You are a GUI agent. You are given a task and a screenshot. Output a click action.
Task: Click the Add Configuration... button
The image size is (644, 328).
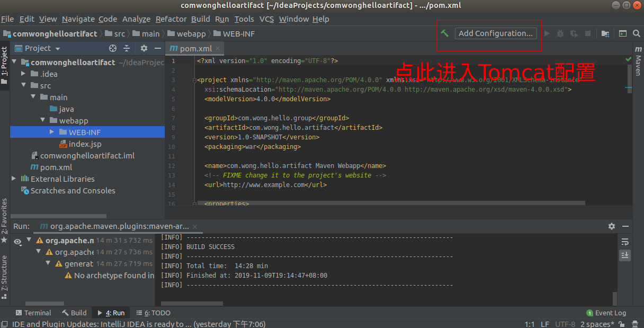tap(496, 33)
